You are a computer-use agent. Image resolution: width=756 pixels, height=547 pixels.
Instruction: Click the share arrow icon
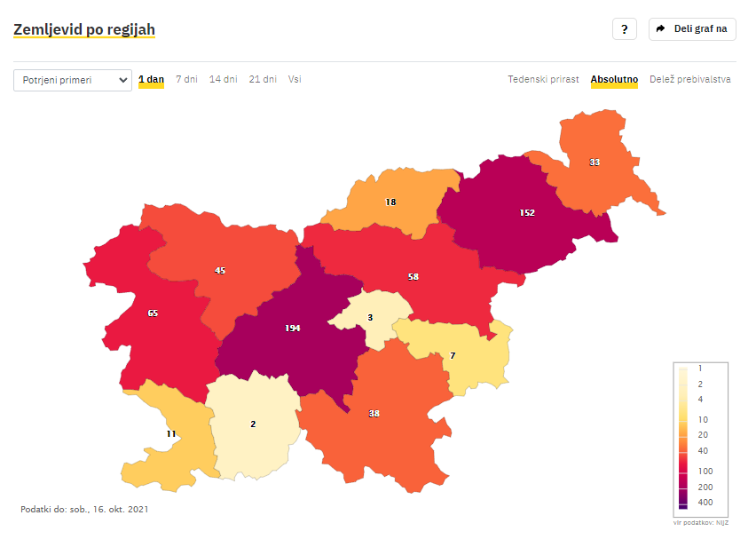click(x=660, y=29)
